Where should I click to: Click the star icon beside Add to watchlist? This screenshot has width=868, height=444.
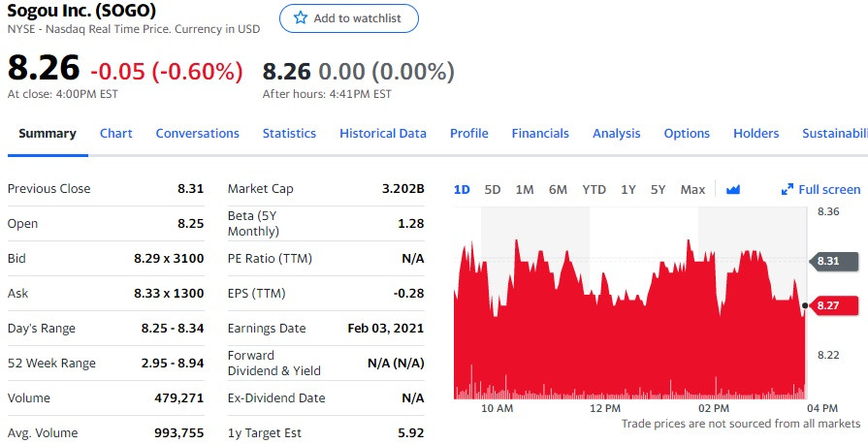tap(301, 17)
